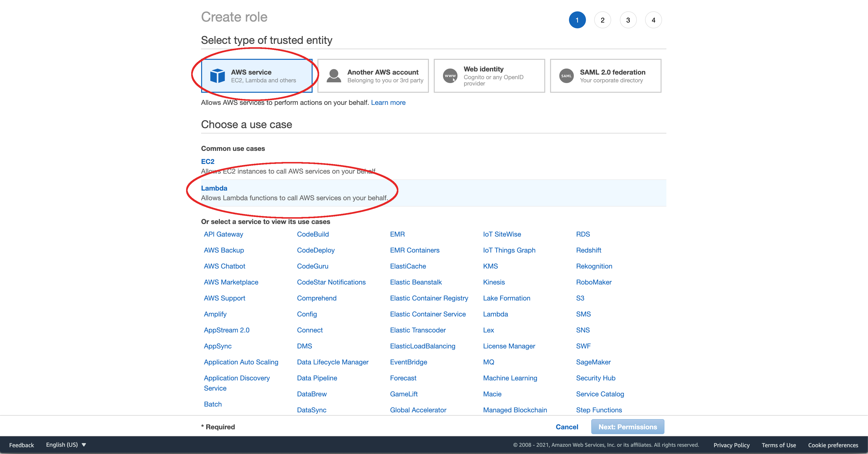Image resolution: width=868 pixels, height=454 pixels.
Task: Select DataBrew service
Action: pyautogui.click(x=312, y=394)
